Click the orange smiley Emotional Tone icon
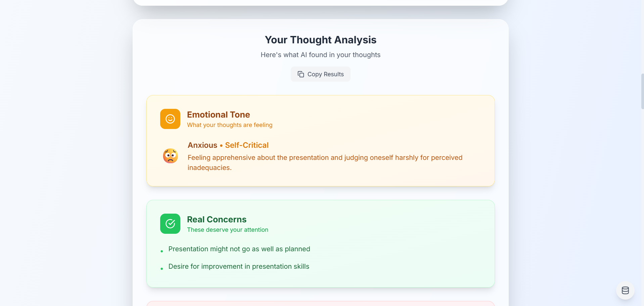Viewport: 644px width, 306px height. (170, 119)
